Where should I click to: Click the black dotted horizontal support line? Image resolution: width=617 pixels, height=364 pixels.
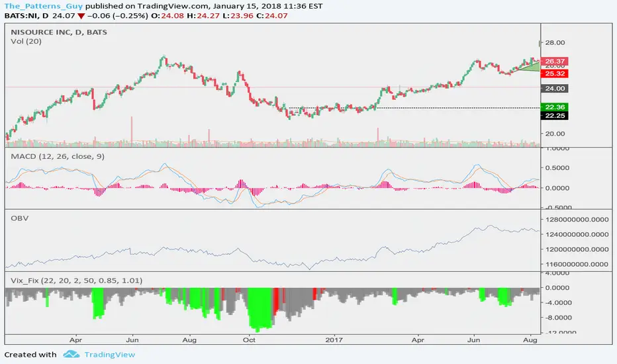[414, 108]
